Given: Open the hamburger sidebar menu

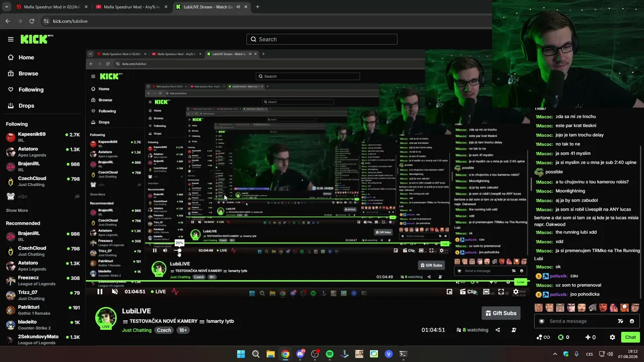Looking at the screenshot, I should click(x=11, y=39).
